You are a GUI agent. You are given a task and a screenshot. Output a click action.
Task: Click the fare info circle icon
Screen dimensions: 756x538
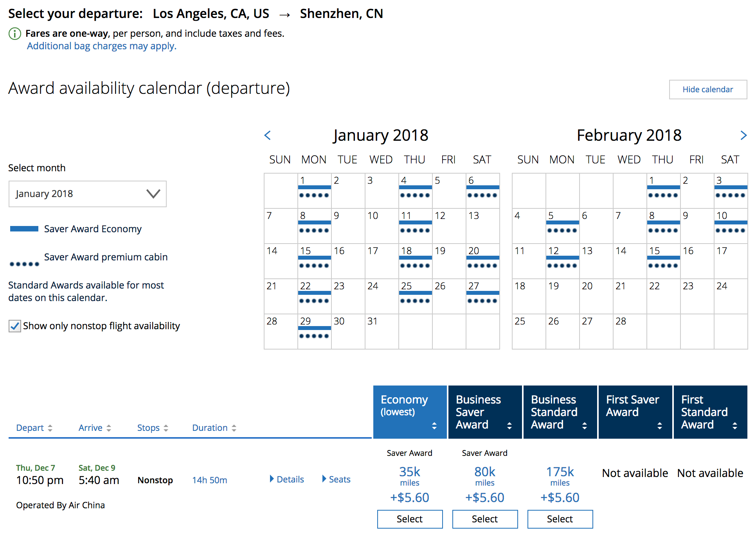click(x=14, y=34)
